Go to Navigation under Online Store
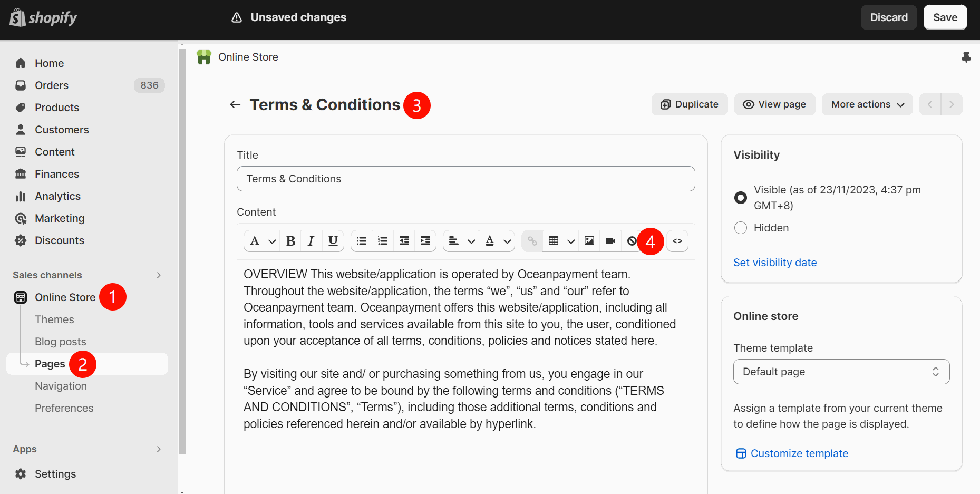980x494 pixels. (x=61, y=386)
